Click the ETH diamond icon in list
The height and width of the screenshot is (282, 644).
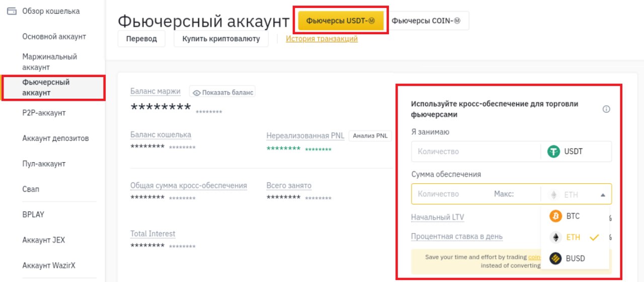pos(556,237)
